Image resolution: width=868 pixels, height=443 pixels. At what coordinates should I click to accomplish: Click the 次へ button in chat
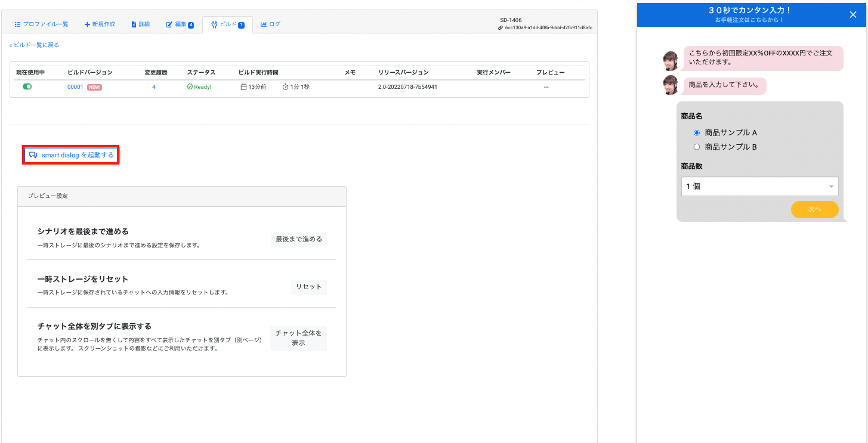pos(814,209)
